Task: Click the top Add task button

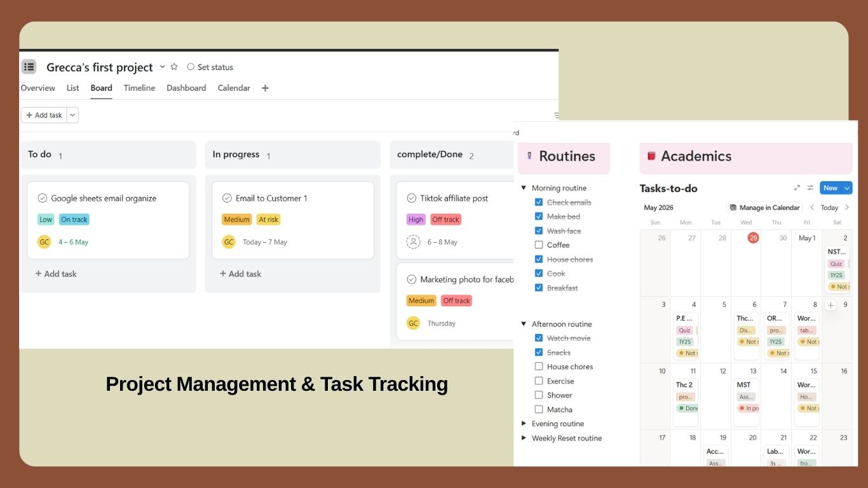Action: click(x=44, y=115)
